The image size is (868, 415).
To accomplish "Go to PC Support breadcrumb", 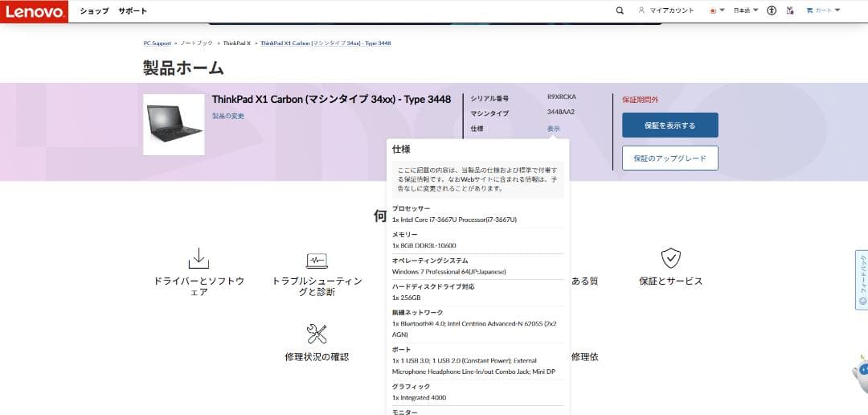I will (x=158, y=43).
